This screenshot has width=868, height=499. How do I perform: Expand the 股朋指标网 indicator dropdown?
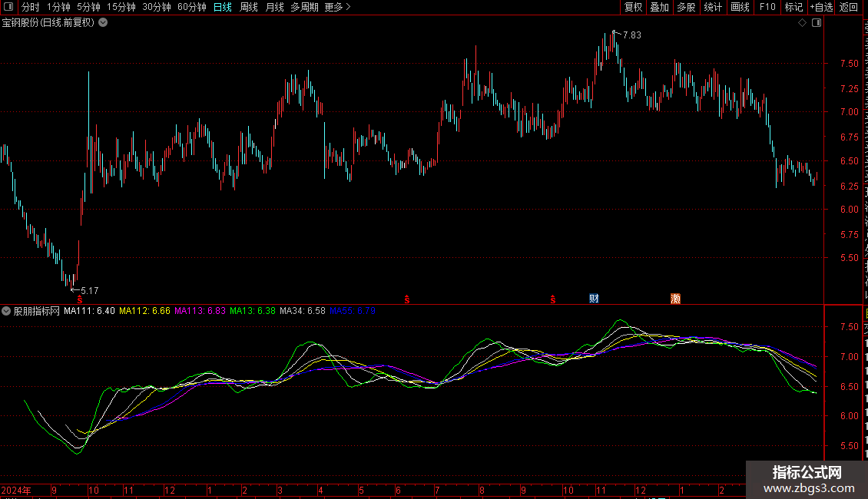pos(7,311)
